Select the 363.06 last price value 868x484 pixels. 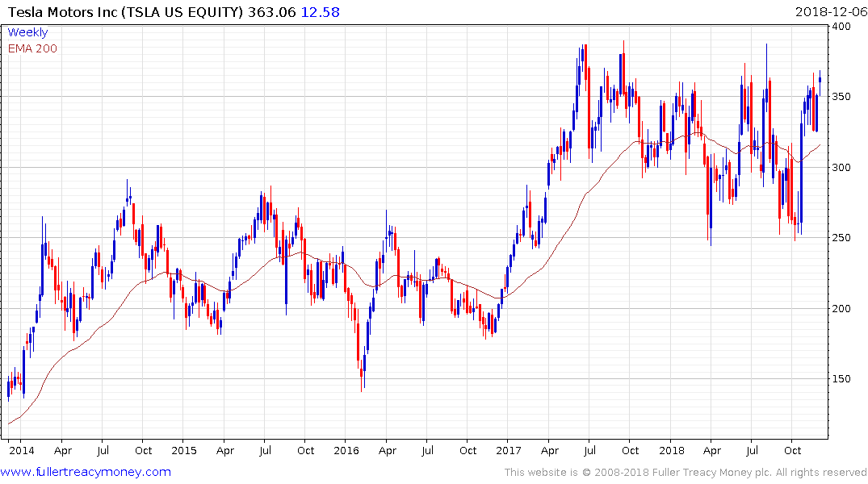[272, 12]
